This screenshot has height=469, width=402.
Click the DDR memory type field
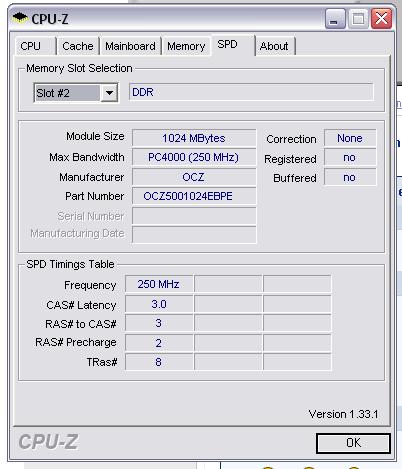tap(251, 92)
